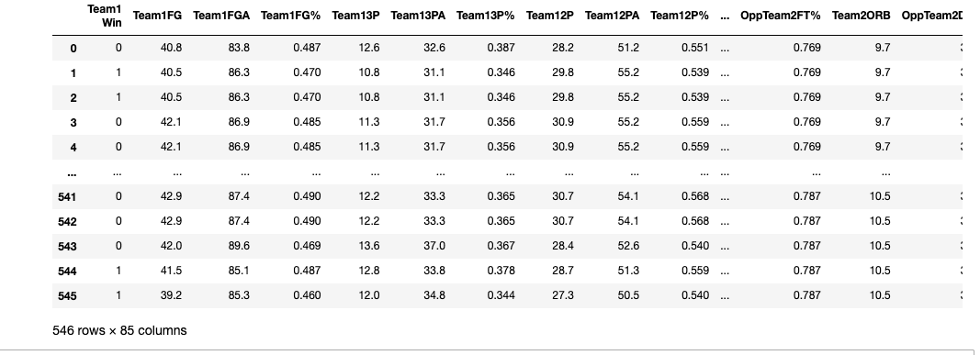This screenshot has height=355, width=980.
Task: Select the Team13PA column header
Action: (x=418, y=16)
